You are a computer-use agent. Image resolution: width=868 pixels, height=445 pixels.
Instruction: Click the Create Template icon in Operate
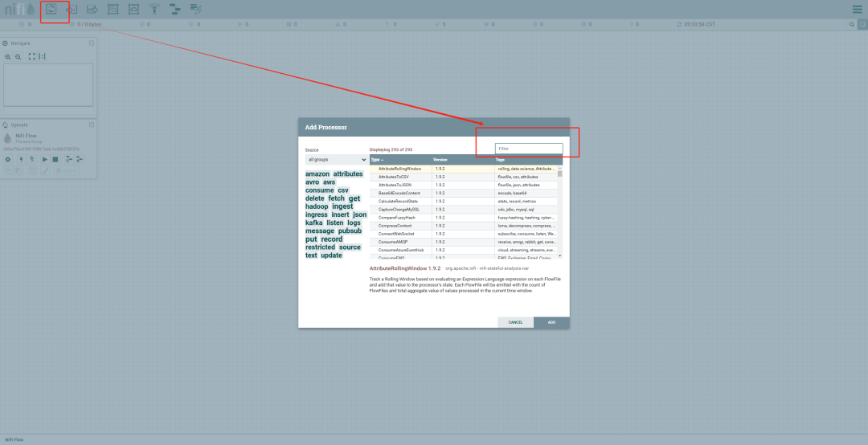69,159
